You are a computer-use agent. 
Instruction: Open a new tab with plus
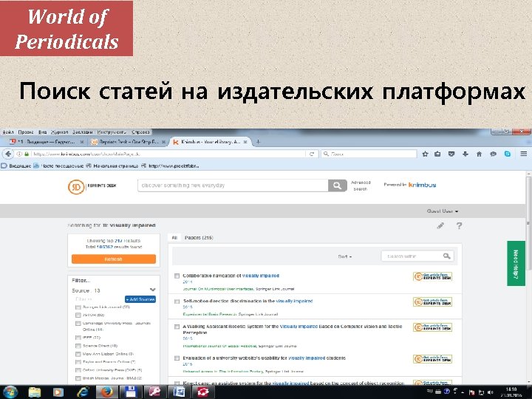[258, 142]
